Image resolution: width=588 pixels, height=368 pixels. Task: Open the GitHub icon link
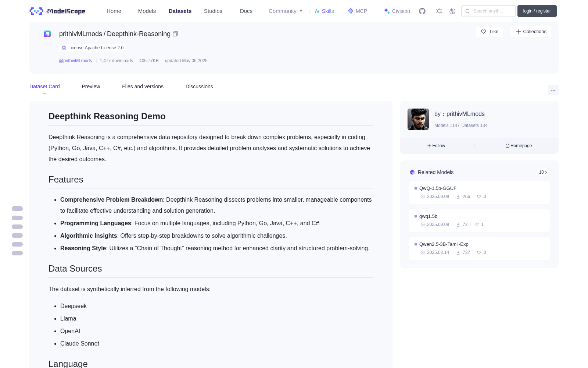(422, 11)
